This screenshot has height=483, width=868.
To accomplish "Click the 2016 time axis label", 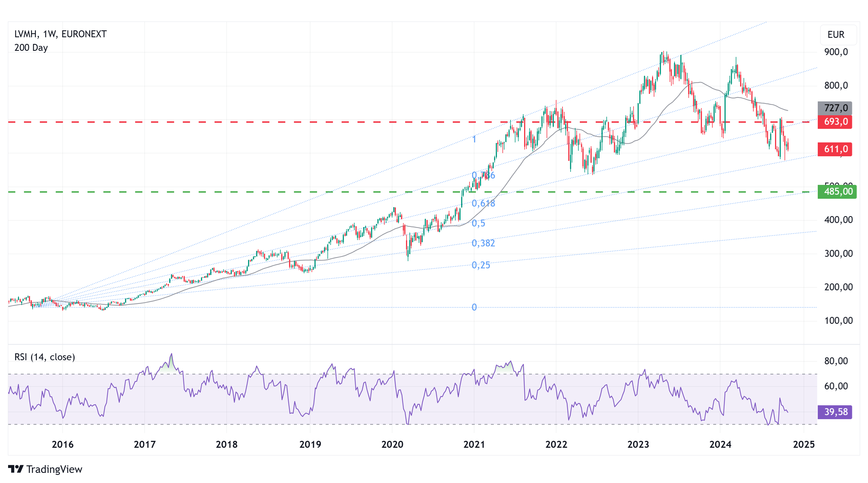I will tap(63, 444).
